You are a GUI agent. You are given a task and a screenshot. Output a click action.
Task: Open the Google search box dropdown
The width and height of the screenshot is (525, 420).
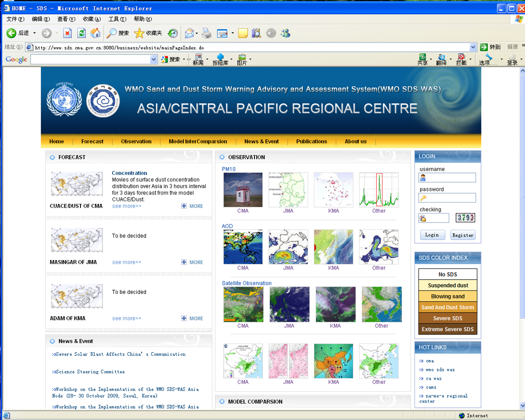[153, 60]
